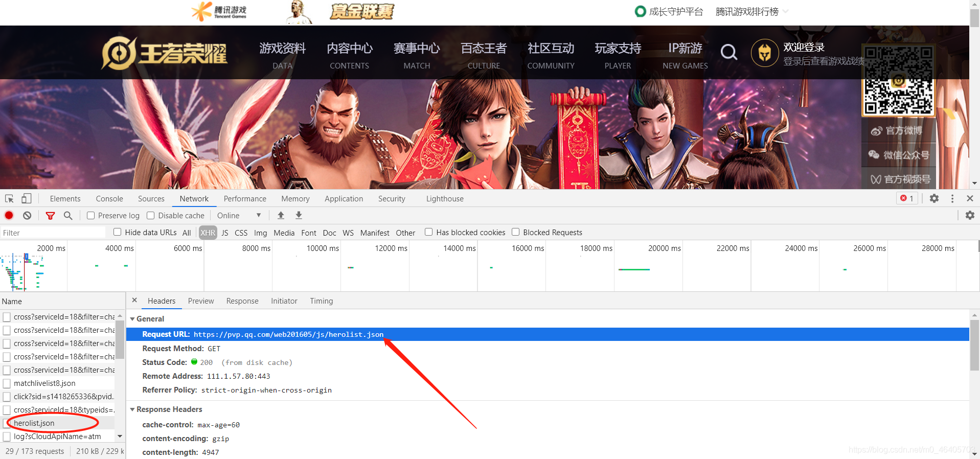Viewport: 980px width, 459px height.
Task: Toggle the device toolbar icon
Action: click(26, 198)
